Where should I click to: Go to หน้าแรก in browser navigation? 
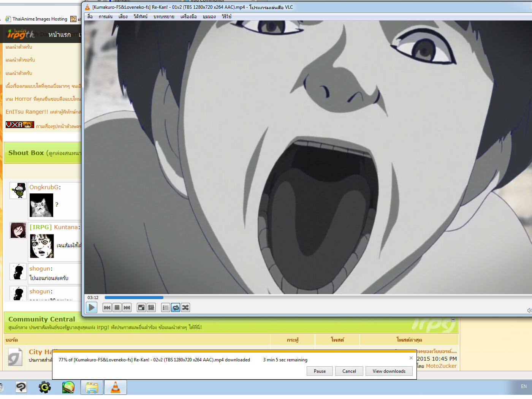coord(59,35)
